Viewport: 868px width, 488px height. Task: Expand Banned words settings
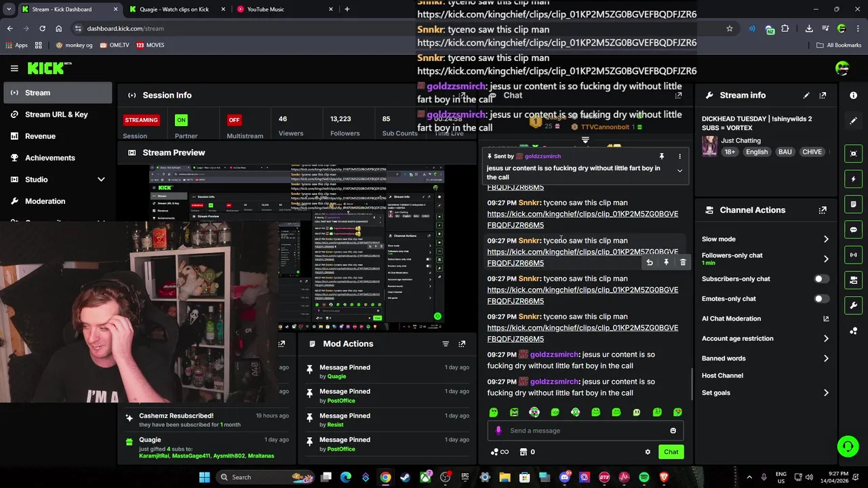click(826, 358)
